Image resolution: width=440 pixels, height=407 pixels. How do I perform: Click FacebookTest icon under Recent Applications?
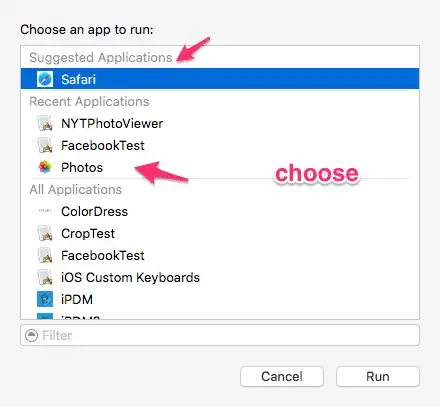tap(45, 145)
